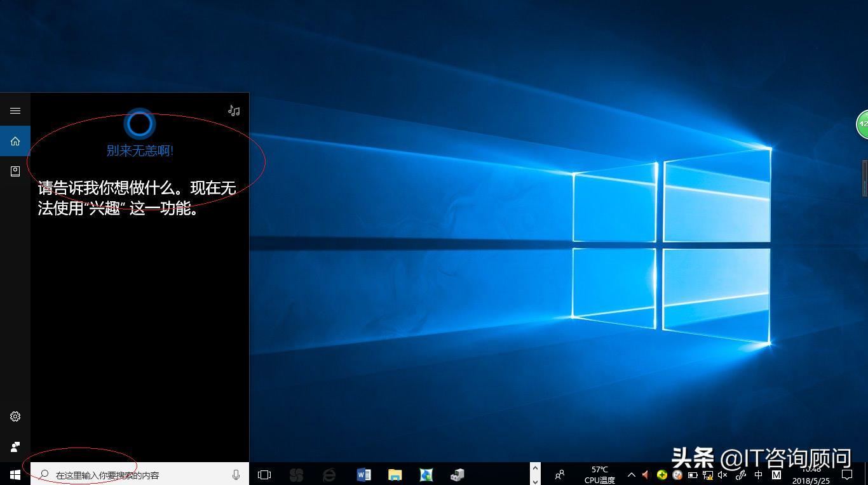The height and width of the screenshot is (485, 868).
Task: Expand hidden tray icons chevron
Action: (x=631, y=474)
